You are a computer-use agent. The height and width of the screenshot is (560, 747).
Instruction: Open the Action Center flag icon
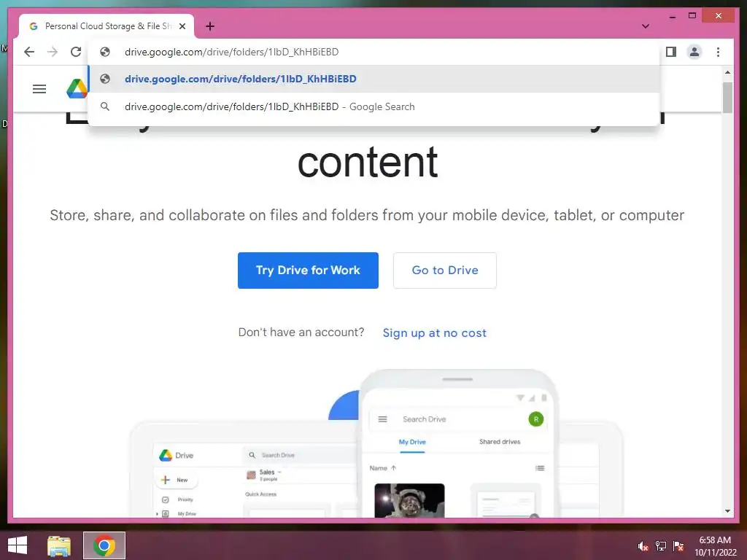pyautogui.click(x=678, y=546)
